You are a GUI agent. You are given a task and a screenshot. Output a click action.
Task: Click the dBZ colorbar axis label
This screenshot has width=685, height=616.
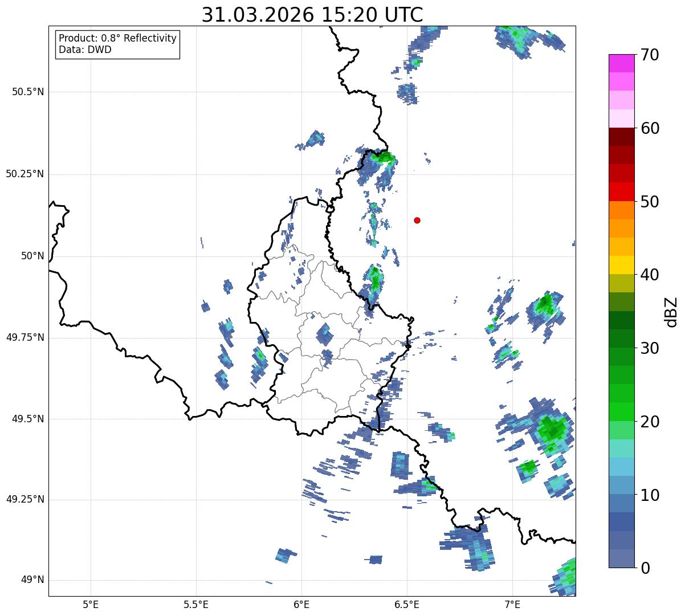671,311
